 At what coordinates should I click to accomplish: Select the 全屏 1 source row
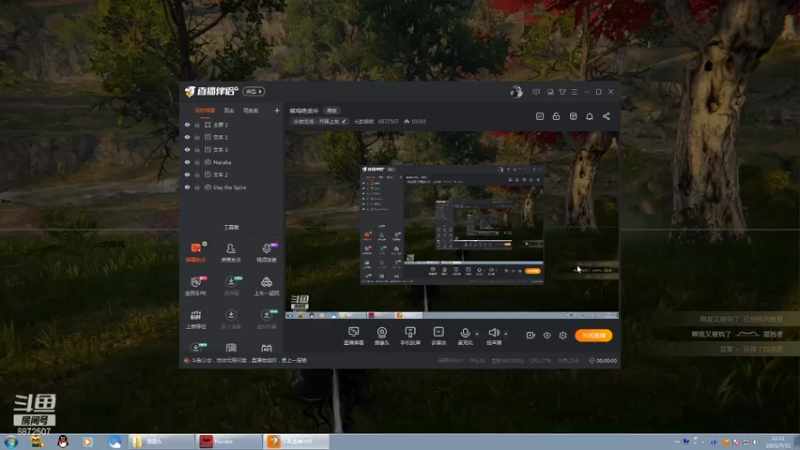[232, 124]
